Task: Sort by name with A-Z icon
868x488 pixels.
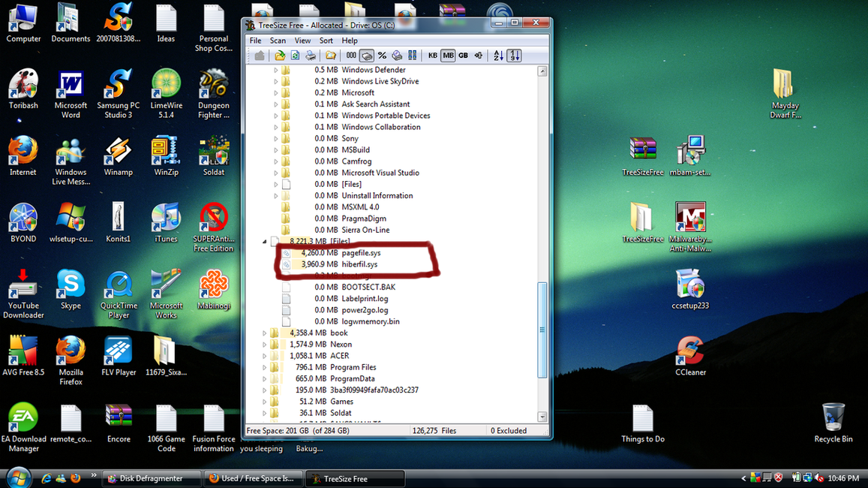Action: tap(498, 56)
